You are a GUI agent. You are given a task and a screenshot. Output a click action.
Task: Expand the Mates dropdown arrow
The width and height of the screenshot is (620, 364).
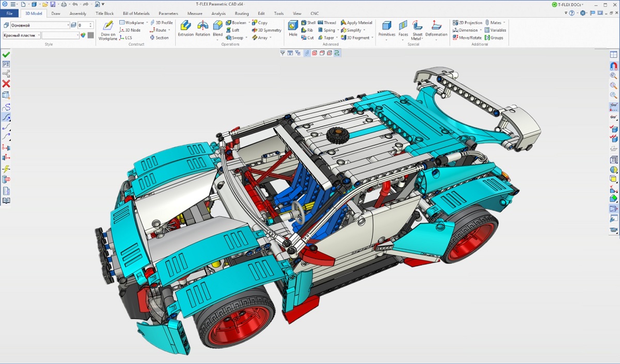click(504, 23)
